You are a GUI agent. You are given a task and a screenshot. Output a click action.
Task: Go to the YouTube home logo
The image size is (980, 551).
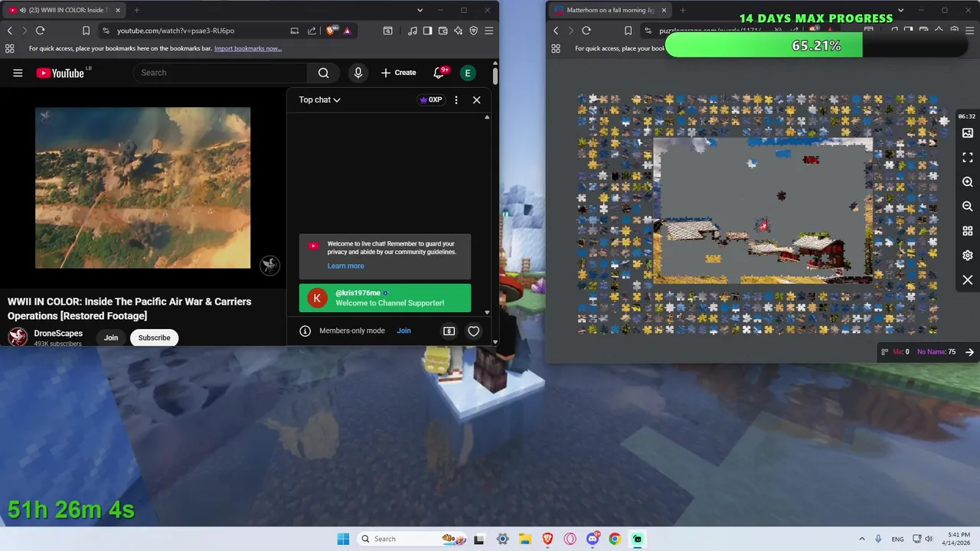pyautogui.click(x=60, y=73)
